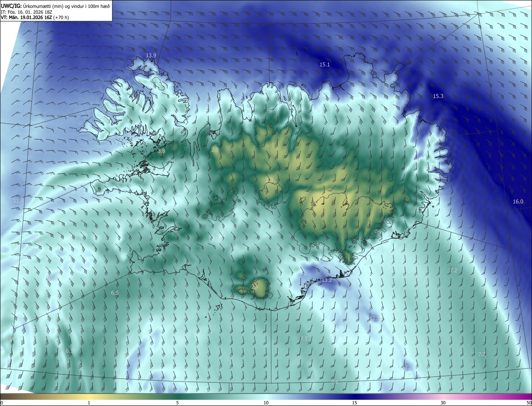Click the title 'Úrkomumætti (mm) og vindur í 100m hæð'
This screenshot has width=532, height=406.
[x=66, y=5]
